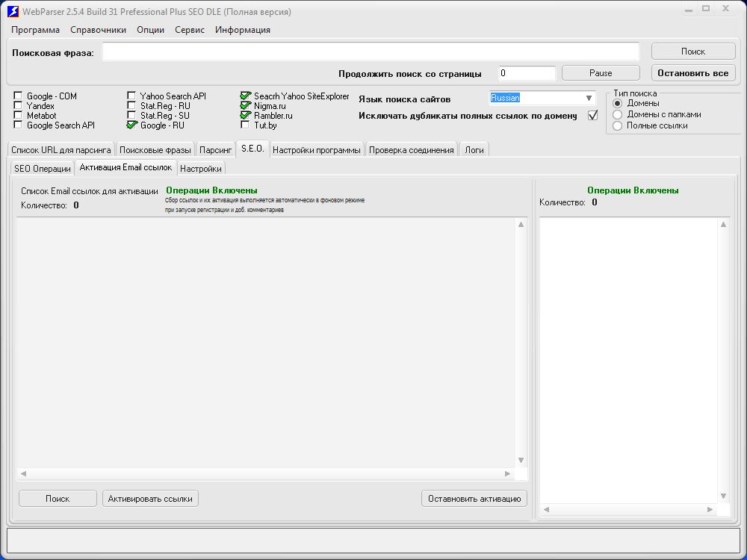
Task: Switch to SEO Операции sub-tab
Action: click(x=43, y=169)
